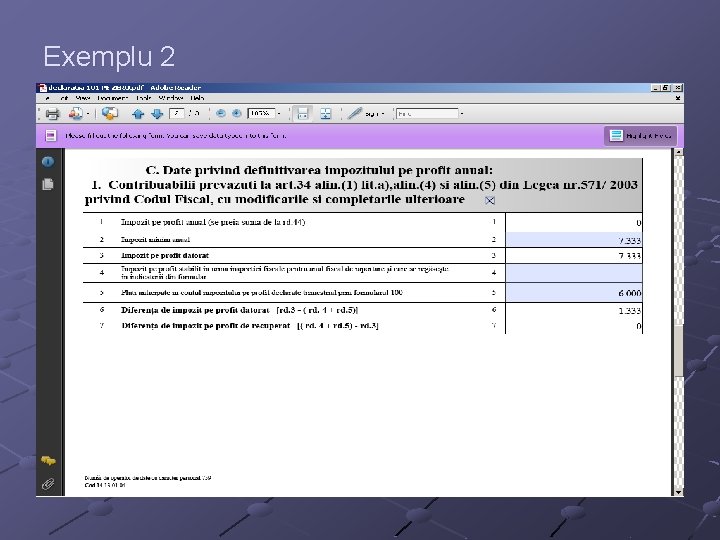Click the Sign pen icon
Viewport: 720px width, 540px height.
(x=354, y=113)
